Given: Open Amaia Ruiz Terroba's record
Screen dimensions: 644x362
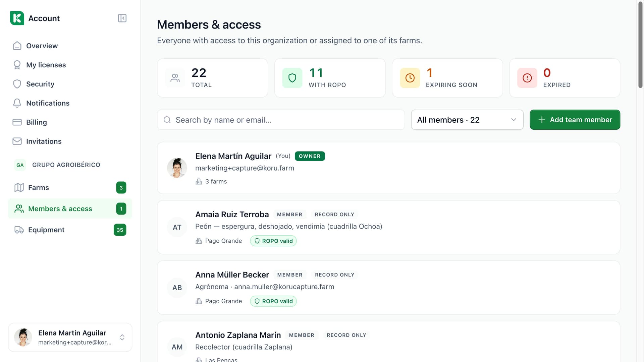Looking at the screenshot, I should 388,227.
